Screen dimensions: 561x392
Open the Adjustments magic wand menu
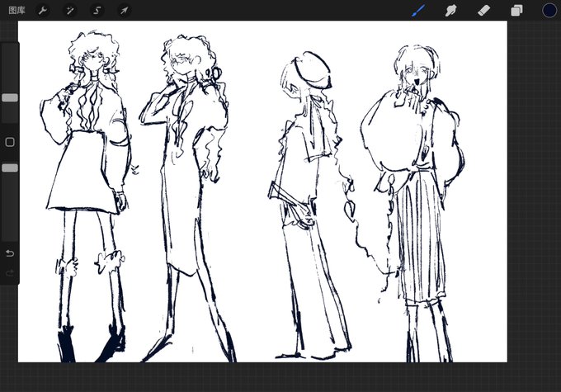pos(70,11)
